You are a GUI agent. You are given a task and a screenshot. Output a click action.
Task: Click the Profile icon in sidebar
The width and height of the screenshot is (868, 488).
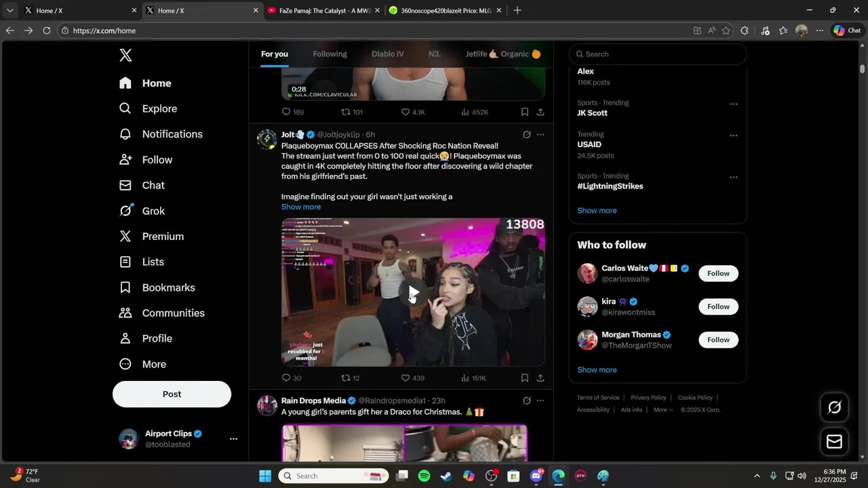point(125,338)
